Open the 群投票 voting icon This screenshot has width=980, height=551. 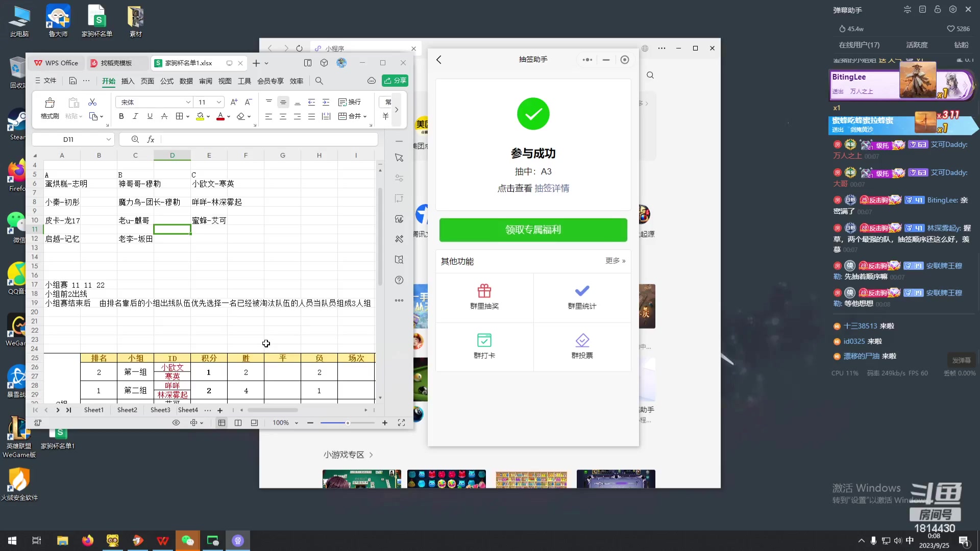[x=582, y=341]
